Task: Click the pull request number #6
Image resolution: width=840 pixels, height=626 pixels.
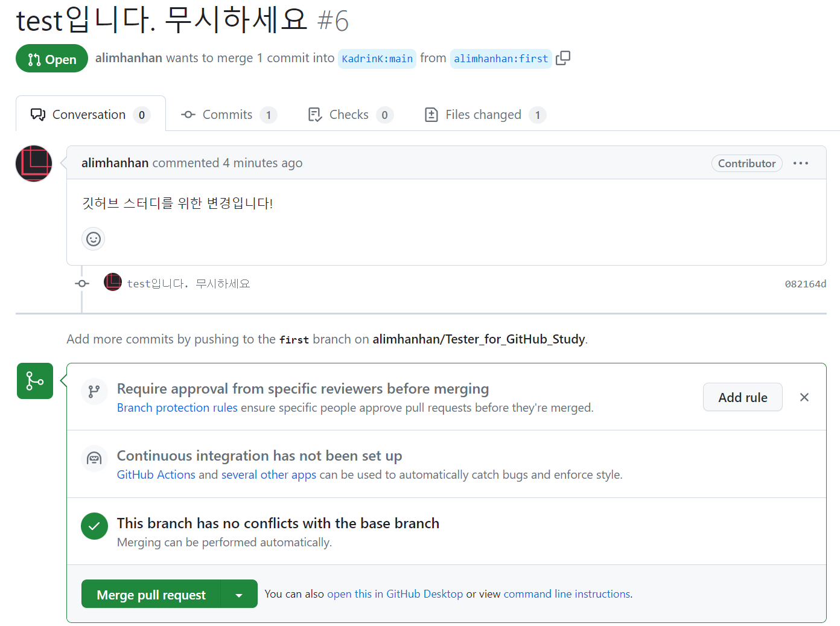Action: click(x=333, y=21)
